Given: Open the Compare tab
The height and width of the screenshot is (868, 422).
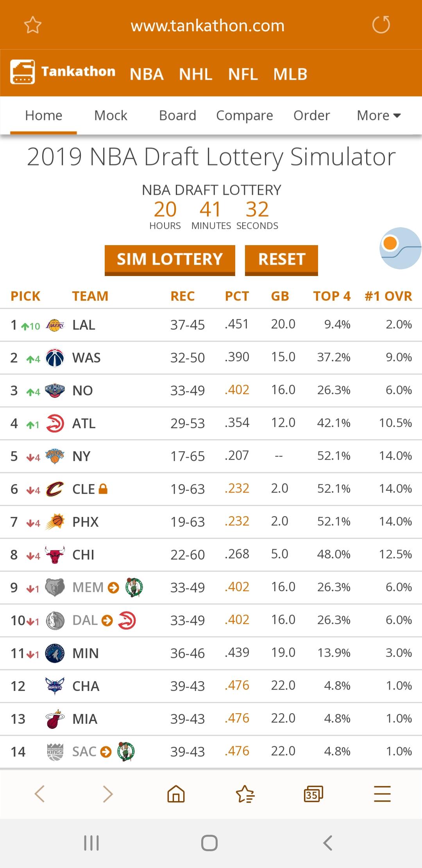Looking at the screenshot, I should point(245,116).
